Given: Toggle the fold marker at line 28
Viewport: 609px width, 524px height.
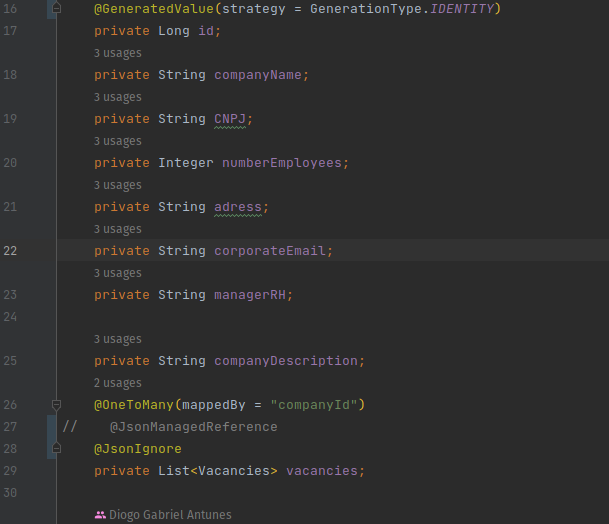Looking at the screenshot, I should [56, 449].
